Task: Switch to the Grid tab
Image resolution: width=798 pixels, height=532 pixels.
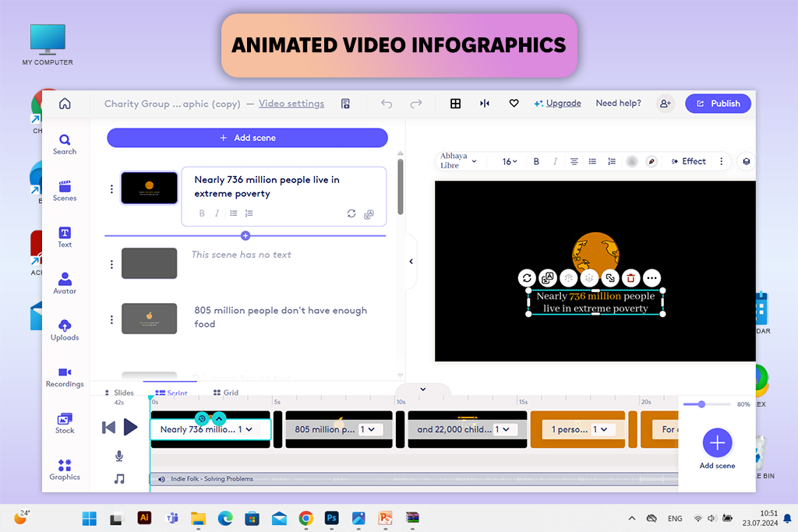Action: click(x=225, y=393)
